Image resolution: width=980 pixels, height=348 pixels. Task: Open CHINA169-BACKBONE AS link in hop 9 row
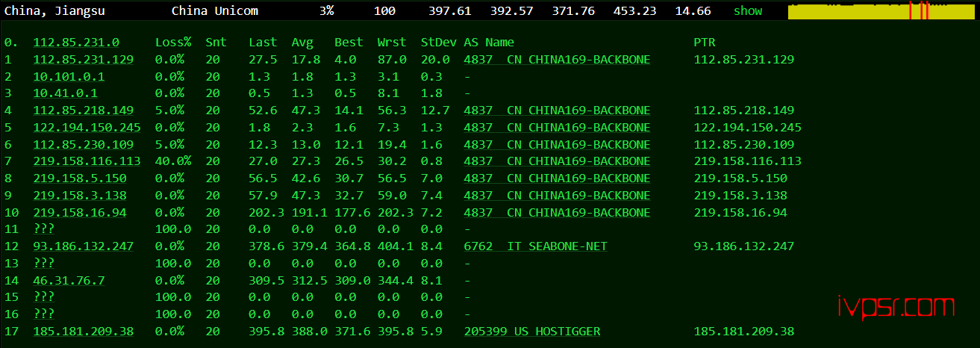[557, 196]
